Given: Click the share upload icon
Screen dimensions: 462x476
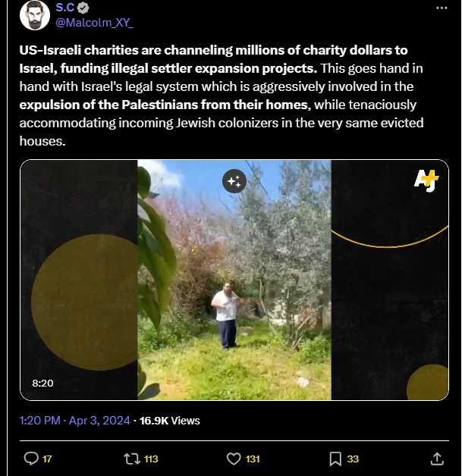Looking at the screenshot, I should click(x=437, y=459).
